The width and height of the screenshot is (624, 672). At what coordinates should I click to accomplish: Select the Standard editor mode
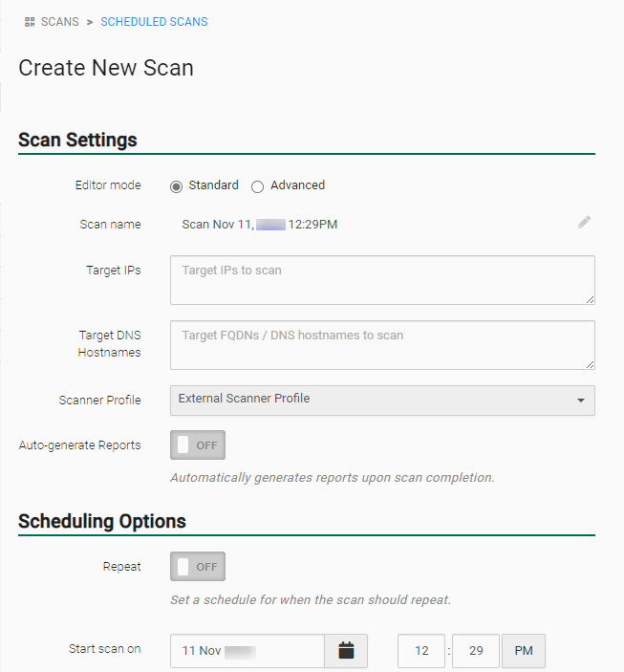pos(176,186)
